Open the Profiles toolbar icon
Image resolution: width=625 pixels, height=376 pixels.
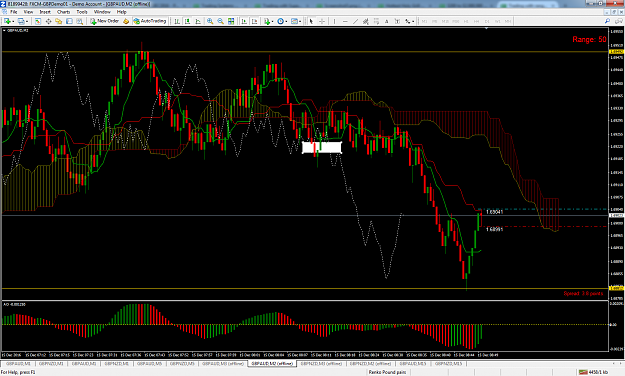coord(22,21)
